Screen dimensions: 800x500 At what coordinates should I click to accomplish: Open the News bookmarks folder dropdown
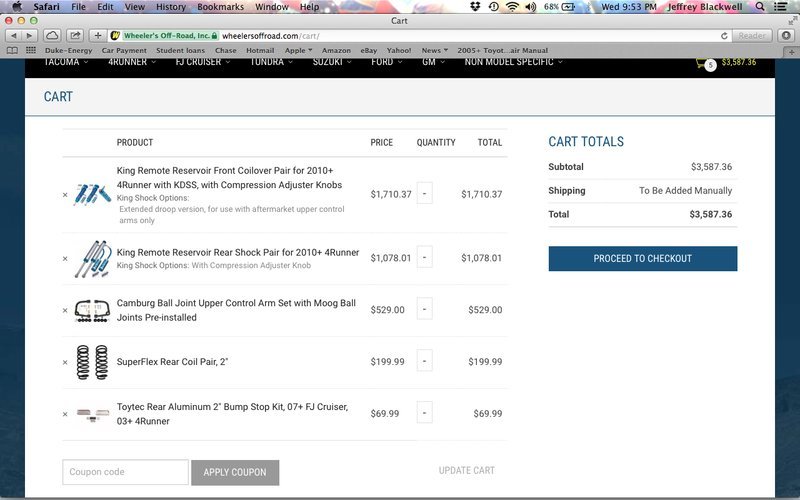pyautogui.click(x=435, y=51)
